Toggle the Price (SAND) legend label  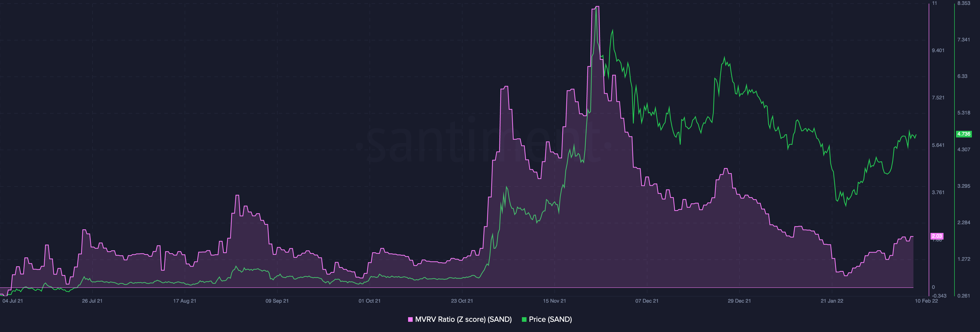[550, 319]
